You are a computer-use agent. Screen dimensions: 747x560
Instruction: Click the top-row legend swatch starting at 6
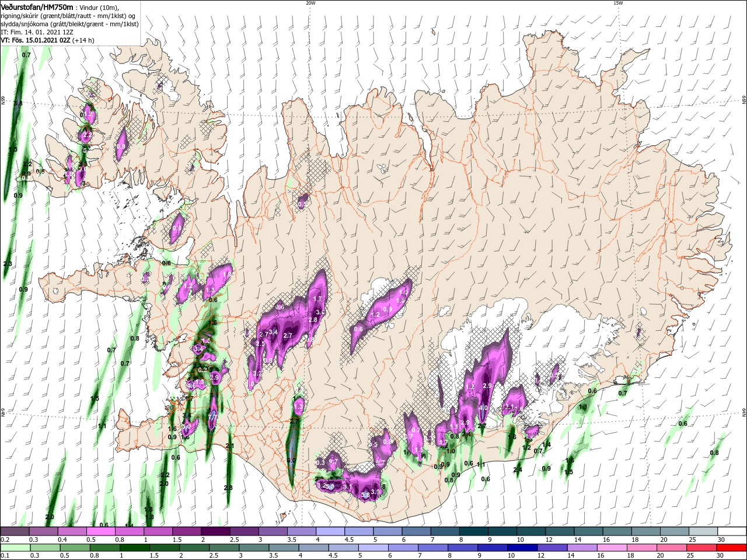click(416, 531)
